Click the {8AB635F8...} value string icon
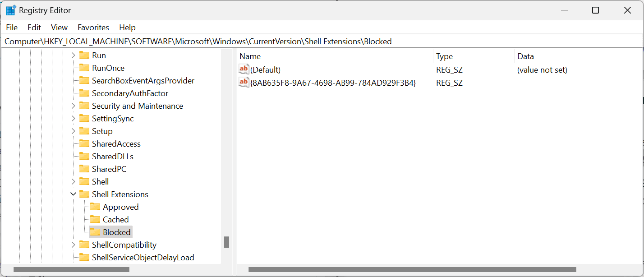 tap(244, 83)
